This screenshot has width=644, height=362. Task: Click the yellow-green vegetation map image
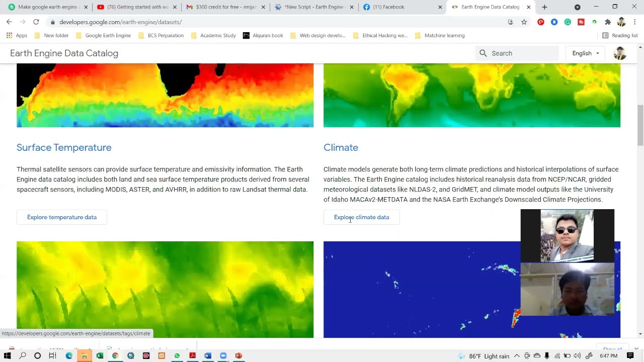[x=165, y=289]
